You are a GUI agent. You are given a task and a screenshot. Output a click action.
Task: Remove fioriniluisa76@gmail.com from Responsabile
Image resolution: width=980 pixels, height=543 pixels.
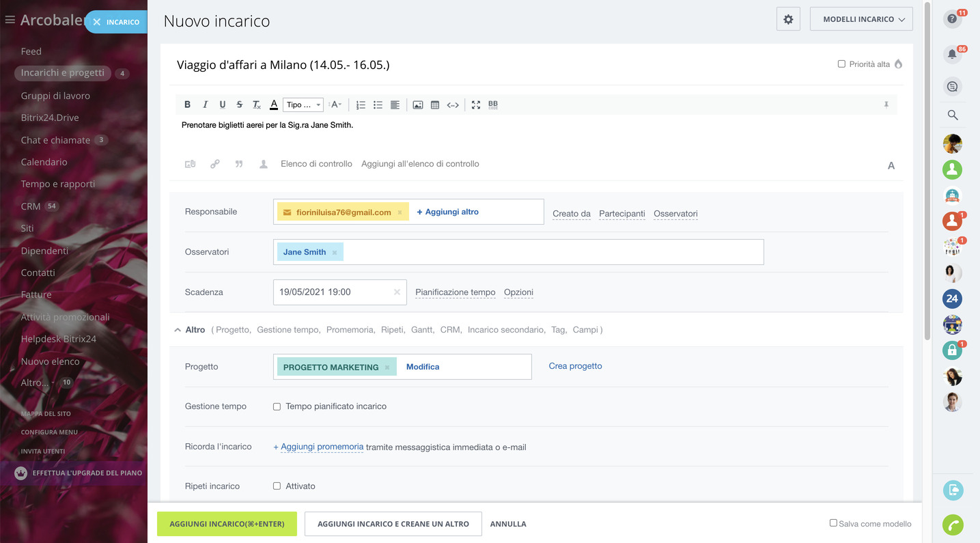click(400, 212)
